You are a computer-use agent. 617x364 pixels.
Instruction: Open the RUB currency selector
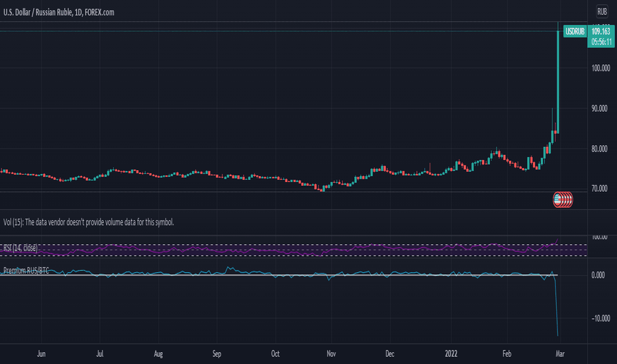602,12
